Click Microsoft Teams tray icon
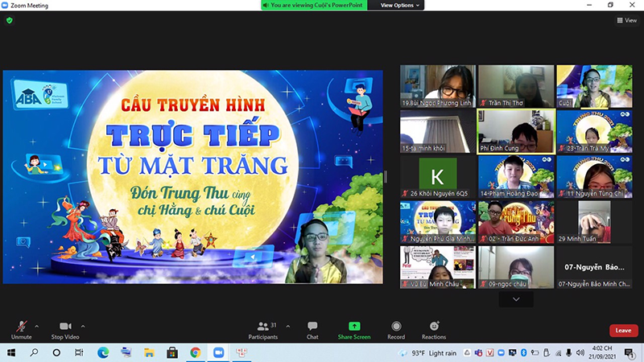This screenshot has width=644, height=362. coord(478,352)
